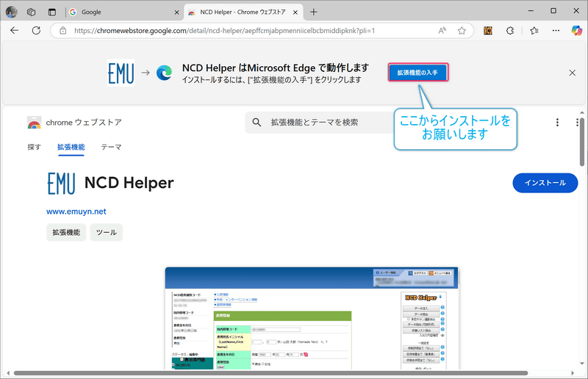The height and width of the screenshot is (379, 588).
Task: Click the scroll left arrow
Action: point(8,373)
